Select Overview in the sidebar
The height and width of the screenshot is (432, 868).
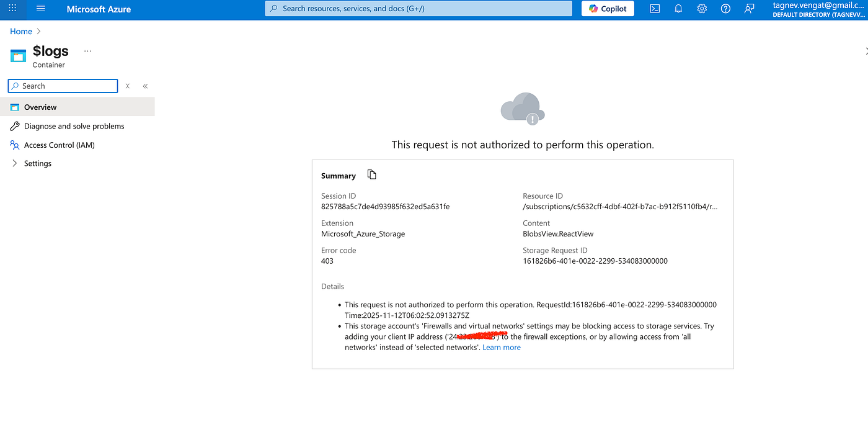(77, 107)
